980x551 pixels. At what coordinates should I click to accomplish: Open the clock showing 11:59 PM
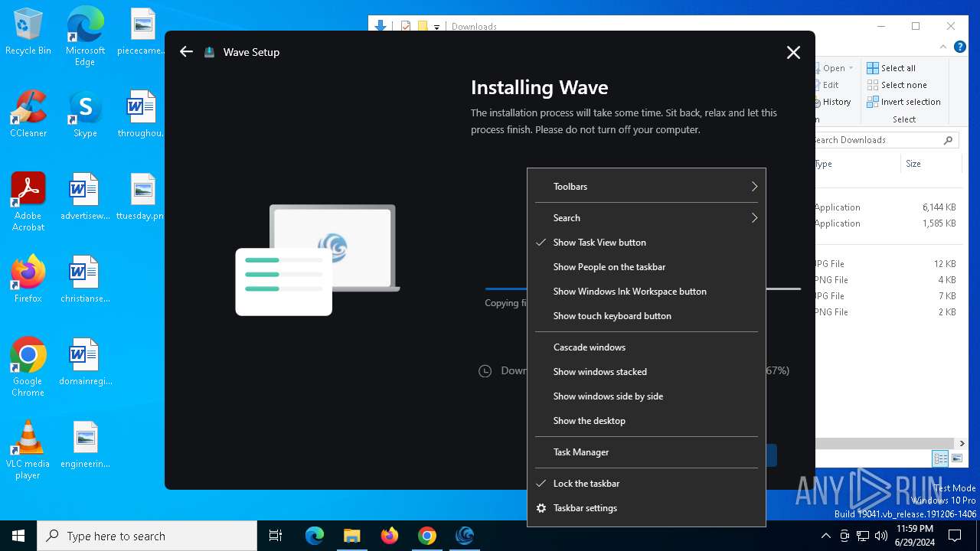(914, 536)
